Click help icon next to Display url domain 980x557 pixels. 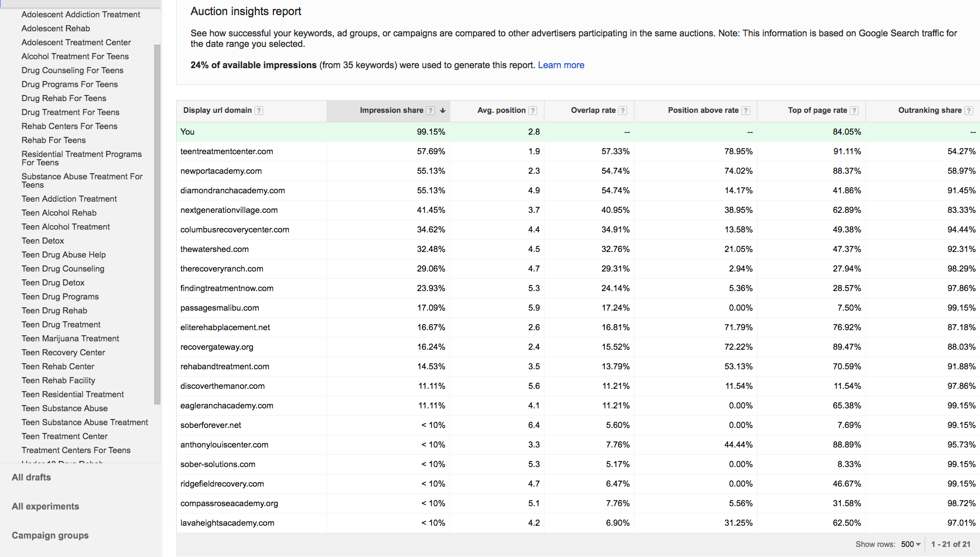[259, 111]
